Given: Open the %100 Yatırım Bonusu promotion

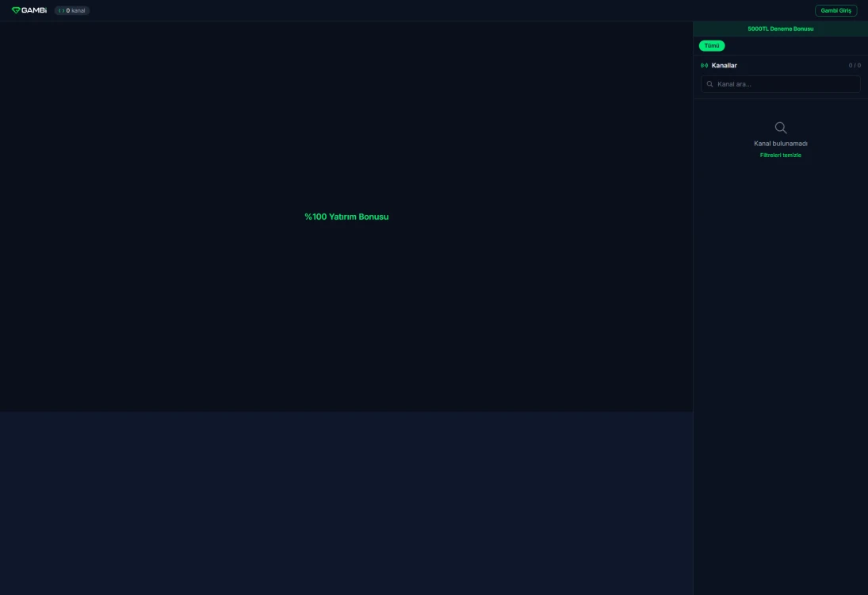Looking at the screenshot, I should pos(346,217).
